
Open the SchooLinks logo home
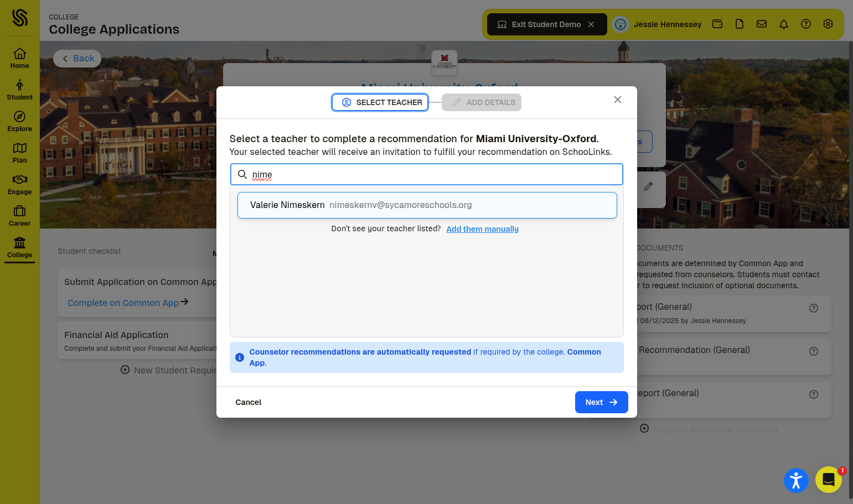tap(19, 18)
